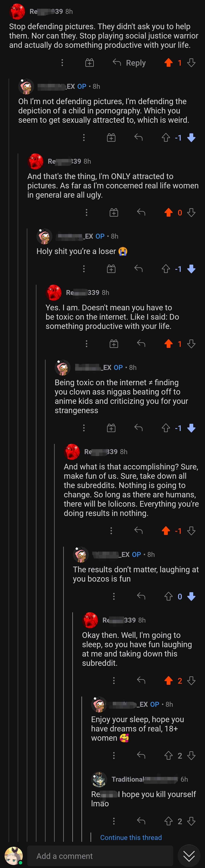Open your profile avatar beside comment box
This screenshot has width=205, height=868.
click(x=13, y=856)
